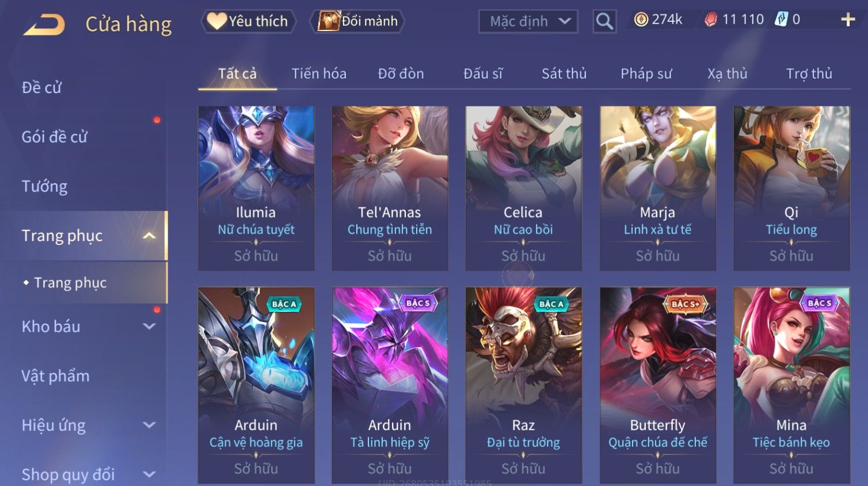
Task: Select Butterfly Quận chúa đế chế skin card
Action: 658,385
